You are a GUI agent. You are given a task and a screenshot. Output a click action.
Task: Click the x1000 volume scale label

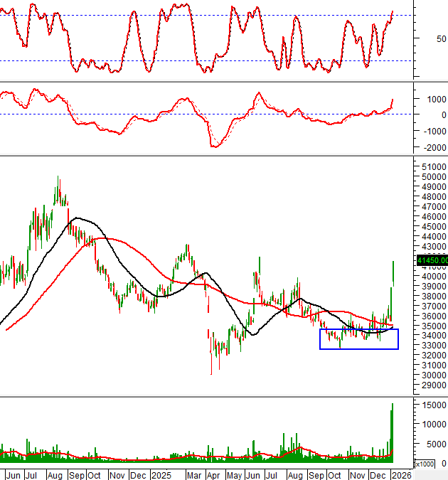pos(424,464)
